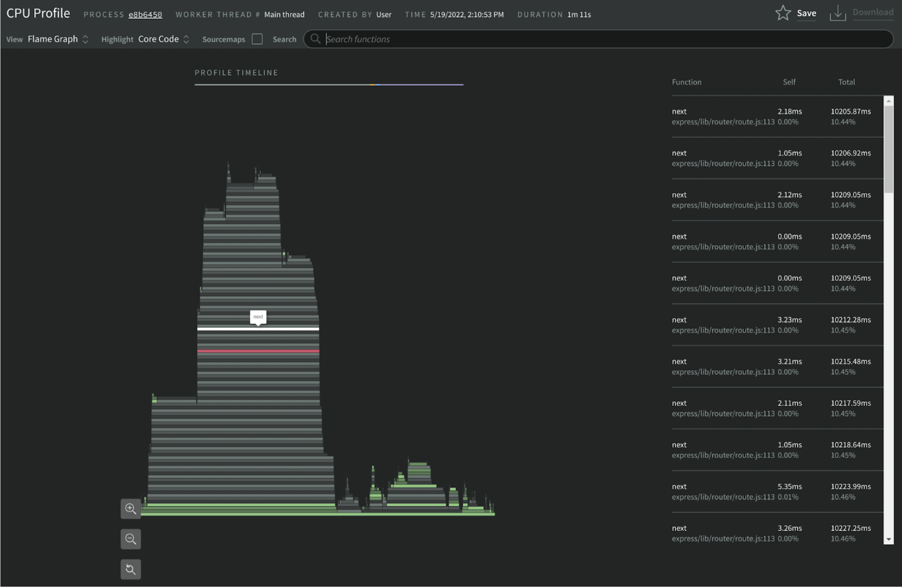The image size is (902, 588).
Task: Toggle the Sourcemaps checkbox
Action: click(257, 39)
